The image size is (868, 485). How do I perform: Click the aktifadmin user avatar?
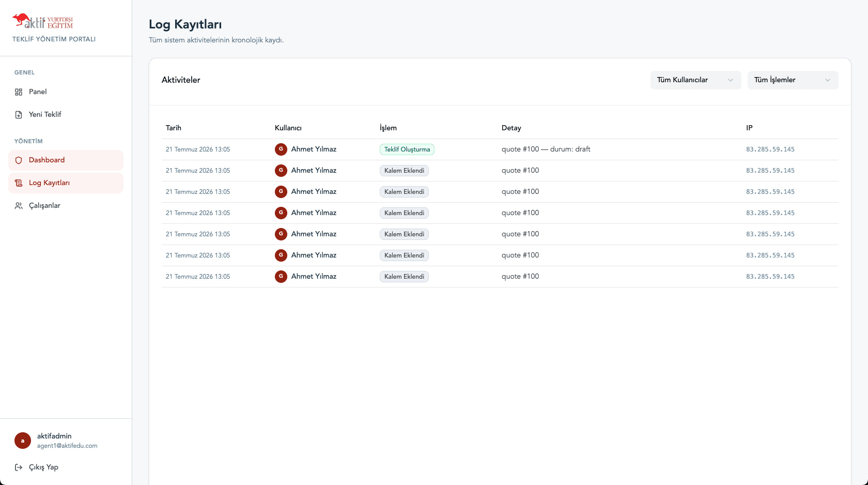(x=23, y=441)
